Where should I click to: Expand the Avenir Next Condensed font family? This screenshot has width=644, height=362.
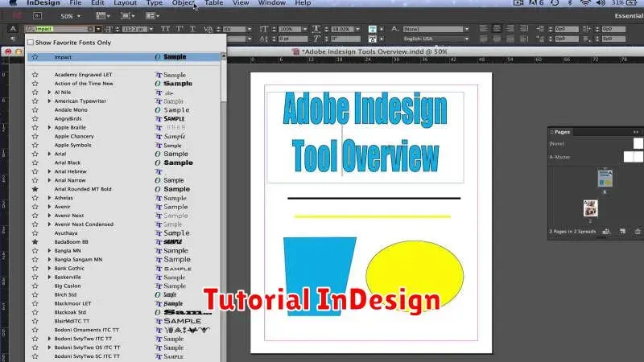coord(49,224)
